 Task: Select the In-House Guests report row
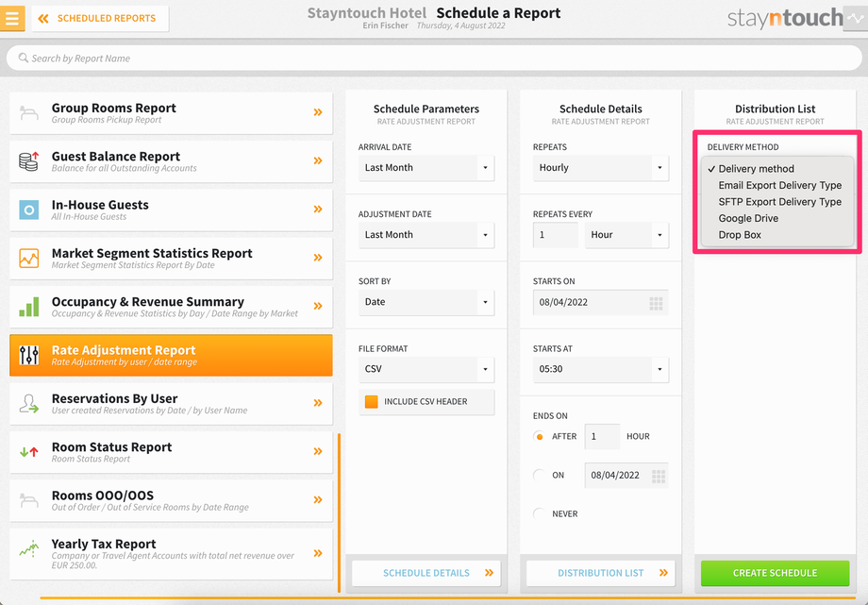(x=171, y=210)
